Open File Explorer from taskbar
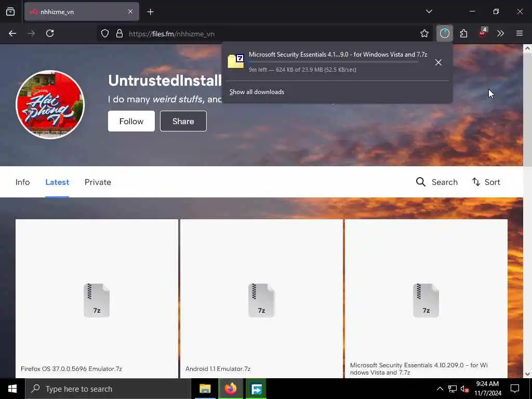This screenshot has width=532, height=399. pyautogui.click(x=205, y=389)
